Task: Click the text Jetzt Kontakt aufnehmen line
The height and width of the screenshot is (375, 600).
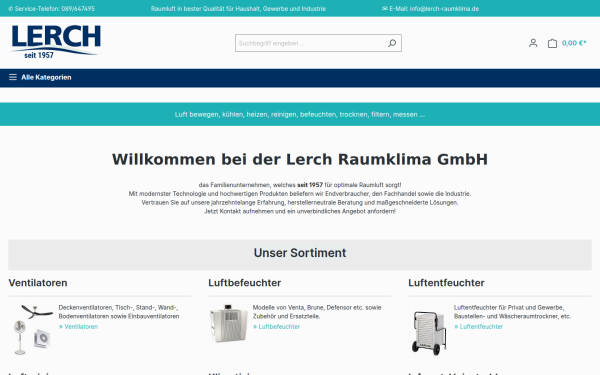Action: pos(300,211)
